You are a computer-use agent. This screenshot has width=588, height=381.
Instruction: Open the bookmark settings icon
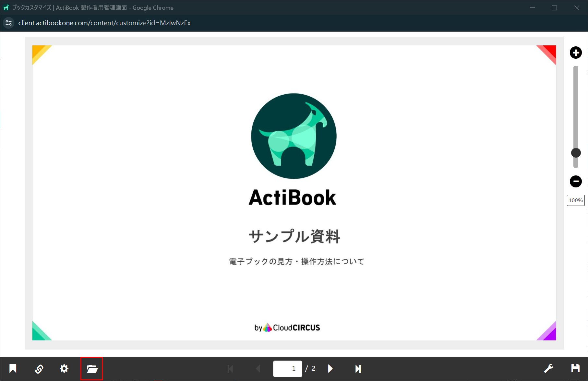[x=13, y=369]
